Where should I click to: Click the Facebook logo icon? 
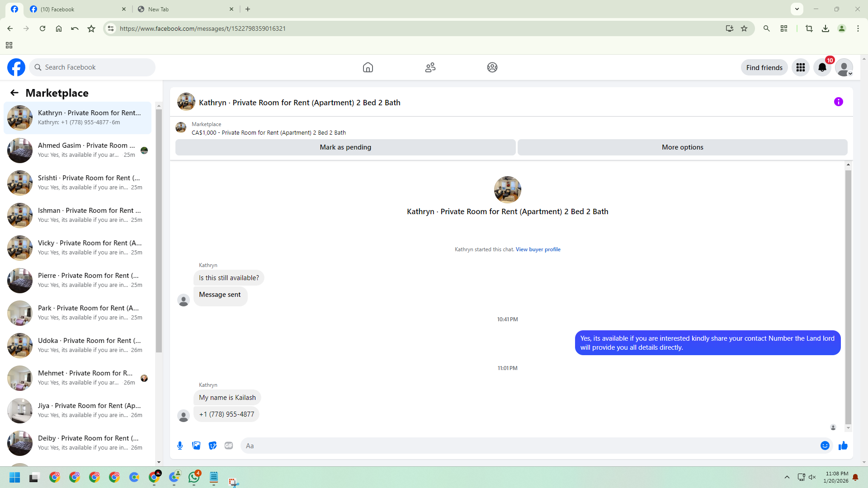point(16,67)
